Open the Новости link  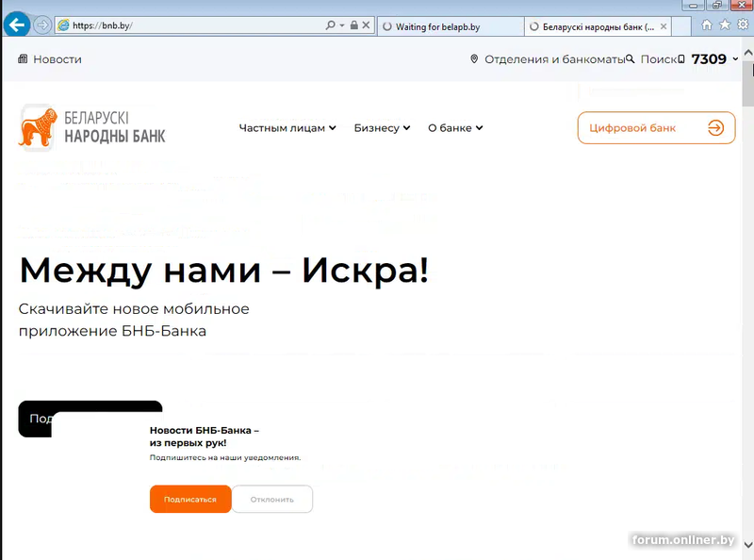(x=57, y=59)
